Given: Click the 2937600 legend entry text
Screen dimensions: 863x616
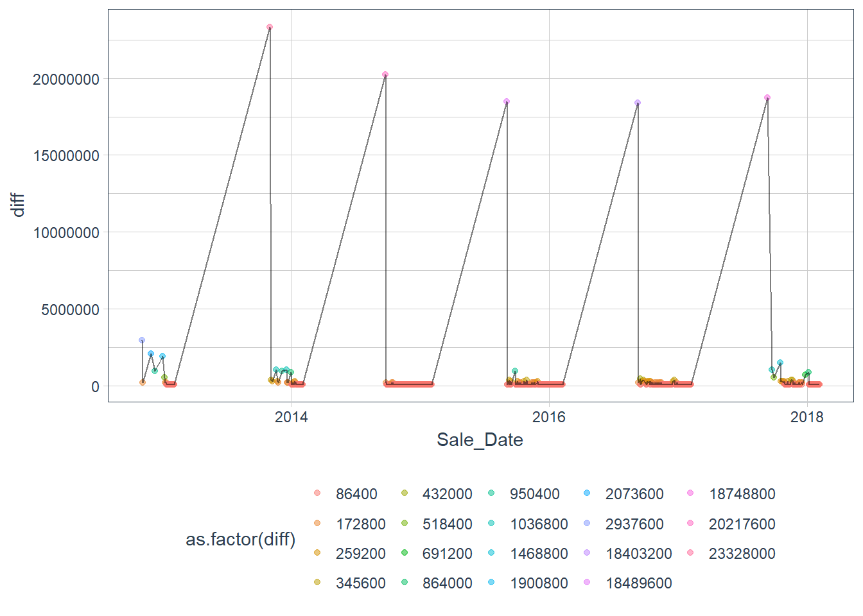Looking at the screenshot, I should click(634, 524).
